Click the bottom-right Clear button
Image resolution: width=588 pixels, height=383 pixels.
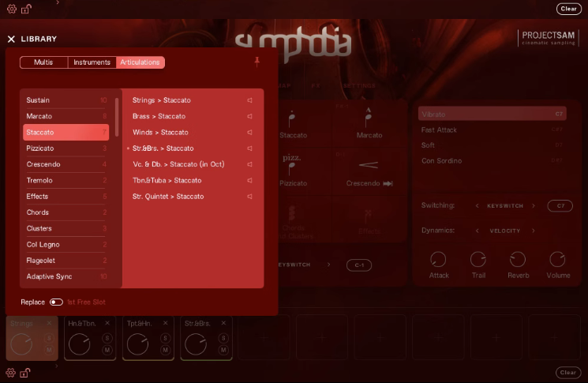pyautogui.click(x=568, y=373)
